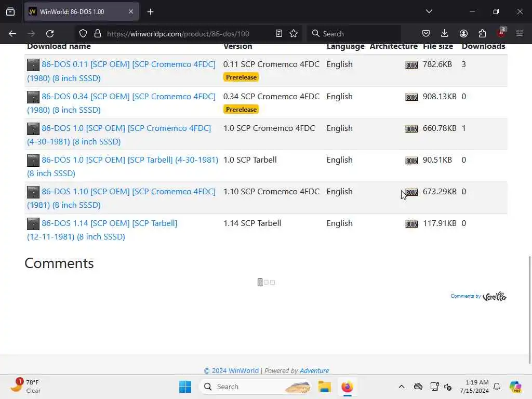Click disk icon beside 86-DOS 1.0 Tarbell
This screenshot has width=532, height=399.
click(33, 161)
